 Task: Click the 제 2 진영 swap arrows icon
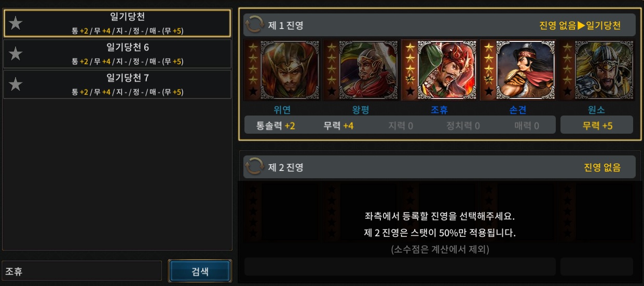[x=254, y=166]
